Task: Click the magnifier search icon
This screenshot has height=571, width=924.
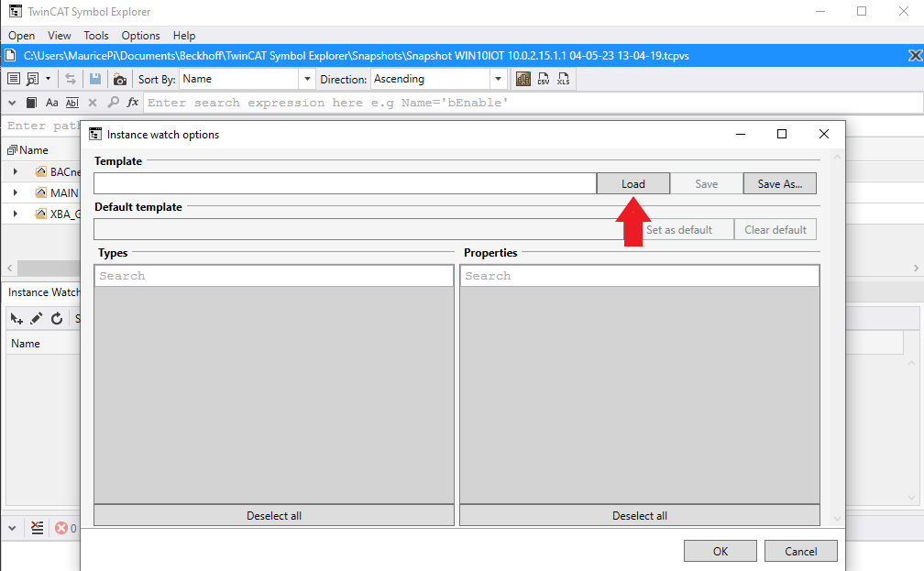Action: click(x=113, y=103)
